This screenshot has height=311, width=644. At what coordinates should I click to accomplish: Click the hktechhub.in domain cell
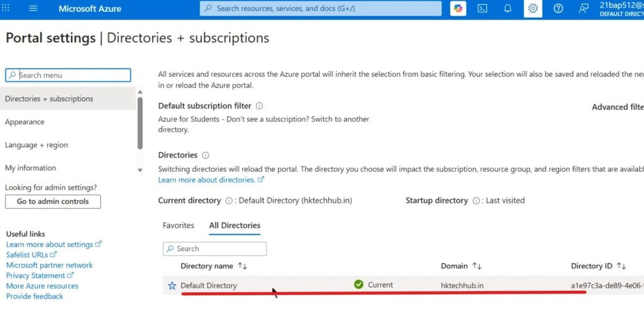point(462,285)
